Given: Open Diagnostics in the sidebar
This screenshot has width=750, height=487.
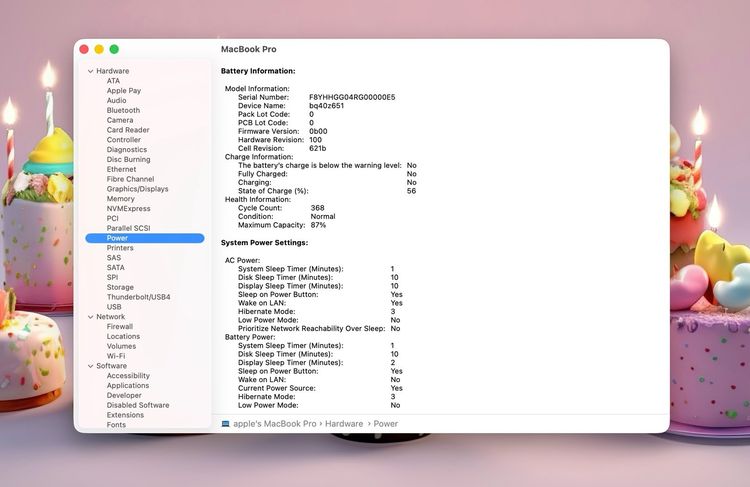Looking at the screenshot, I should tap(127, 150).
